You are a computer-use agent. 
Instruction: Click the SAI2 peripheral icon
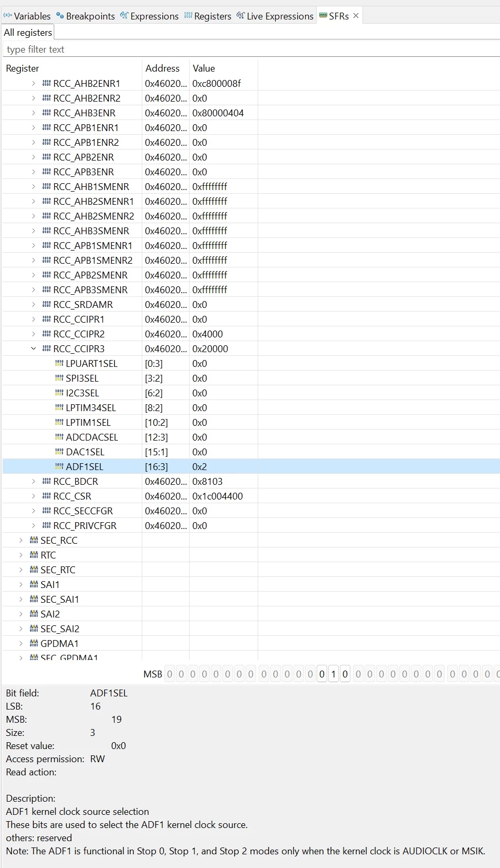coord(34,614)
